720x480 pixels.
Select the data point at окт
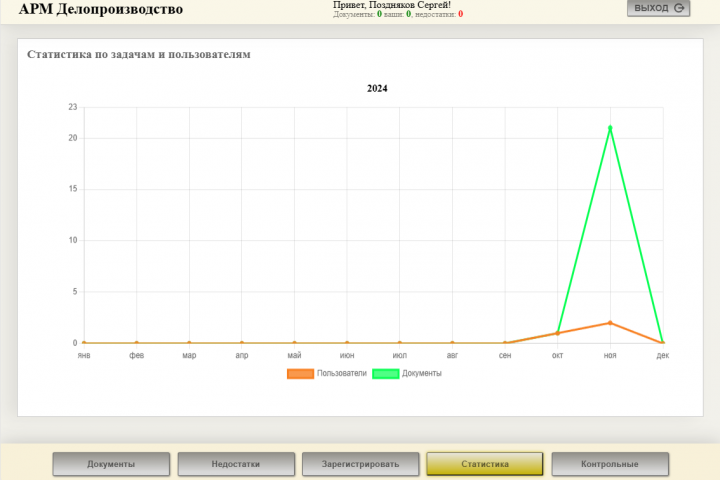[x=557, y=333]
